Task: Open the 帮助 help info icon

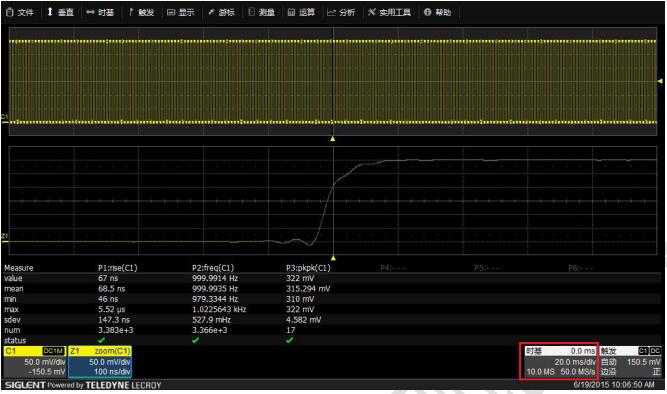Action: pos(428,12)
